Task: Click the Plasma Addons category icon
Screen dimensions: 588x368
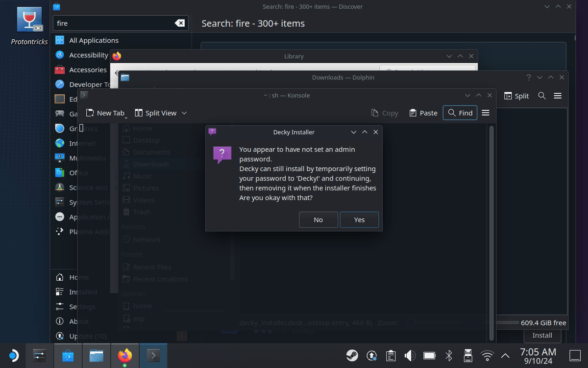Action: (60, 232)
